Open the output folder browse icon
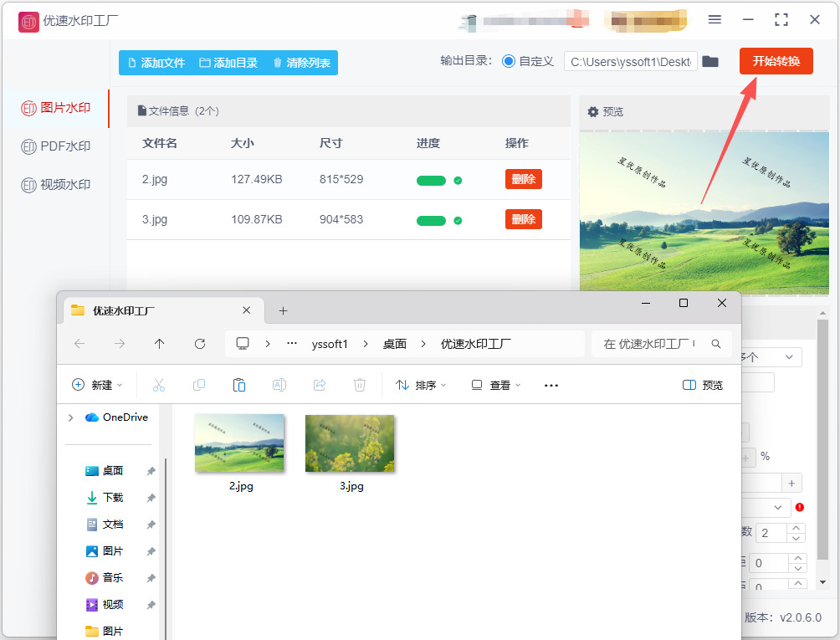The width and height of the screenshot is (840, 640). coord(710,61)
